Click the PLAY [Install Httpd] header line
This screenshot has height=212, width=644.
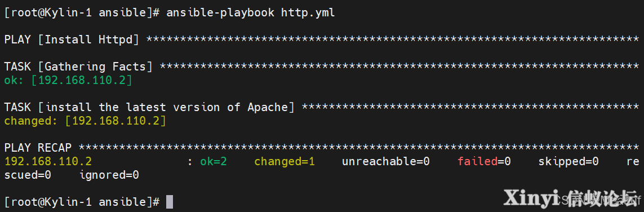pos(322,40)
